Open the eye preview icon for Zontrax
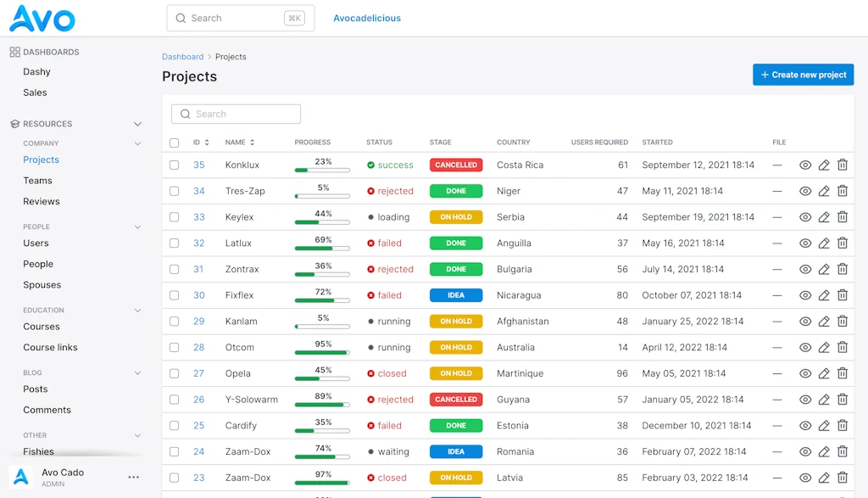The image size is (868, 498). coord(804,269)
